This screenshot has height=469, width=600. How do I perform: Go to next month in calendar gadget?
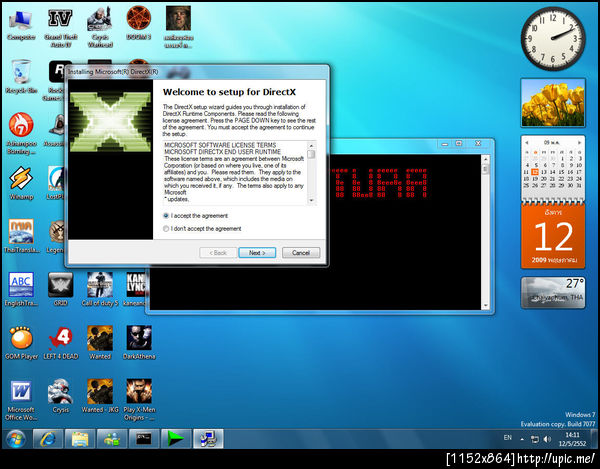tap(580, 142)
